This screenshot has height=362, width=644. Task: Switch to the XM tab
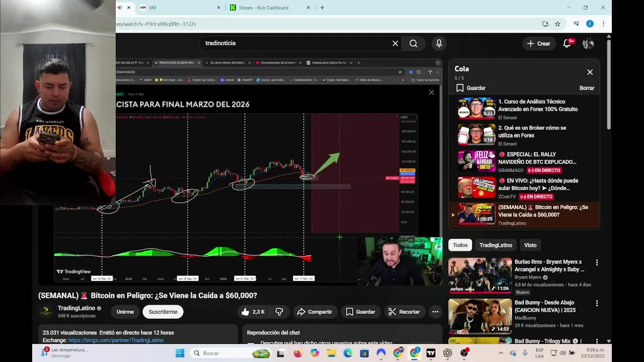[180, 8]
